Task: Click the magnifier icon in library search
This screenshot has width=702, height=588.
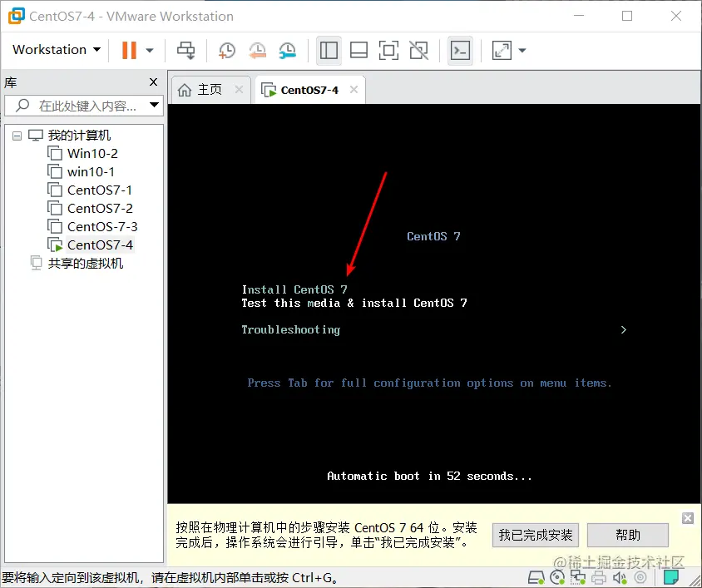Action: 22,106
